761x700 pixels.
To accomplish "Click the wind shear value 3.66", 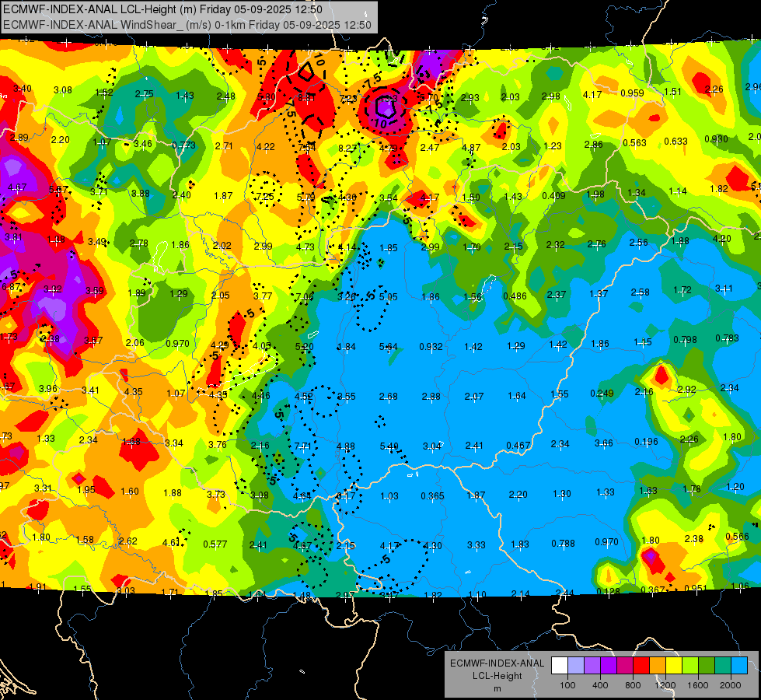I will pyautogui.click(x=604, y=443).
